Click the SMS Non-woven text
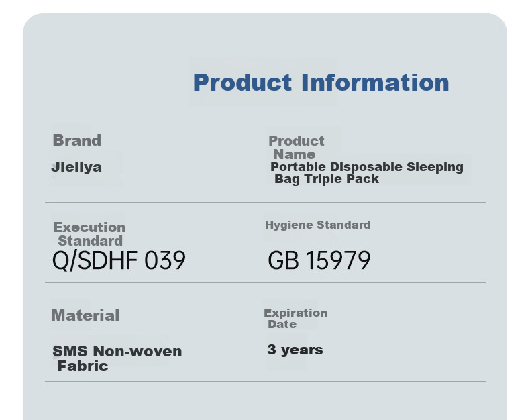The height and width of the screenshot is (420, 530). 117,352
